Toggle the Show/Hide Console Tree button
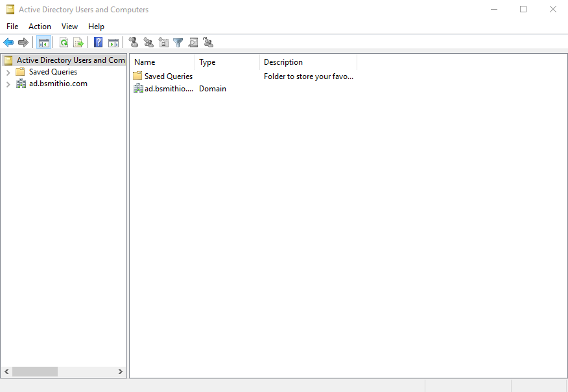 44,43
